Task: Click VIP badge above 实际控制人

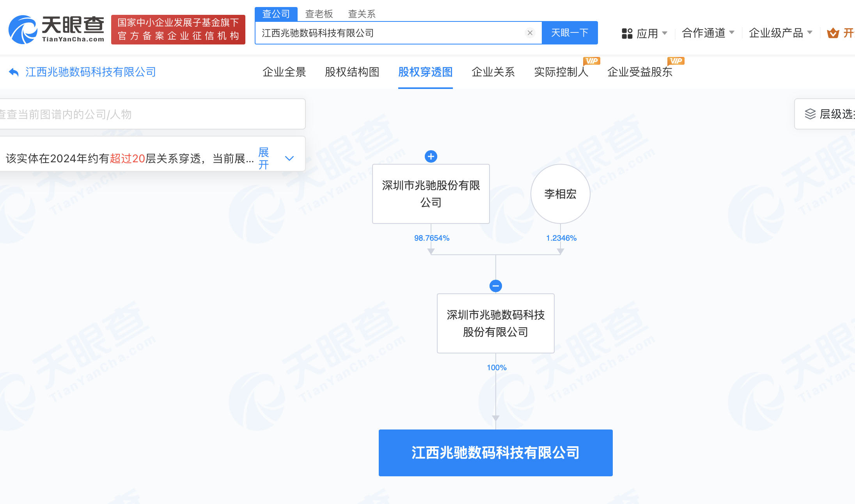Action: click(591, 61)
